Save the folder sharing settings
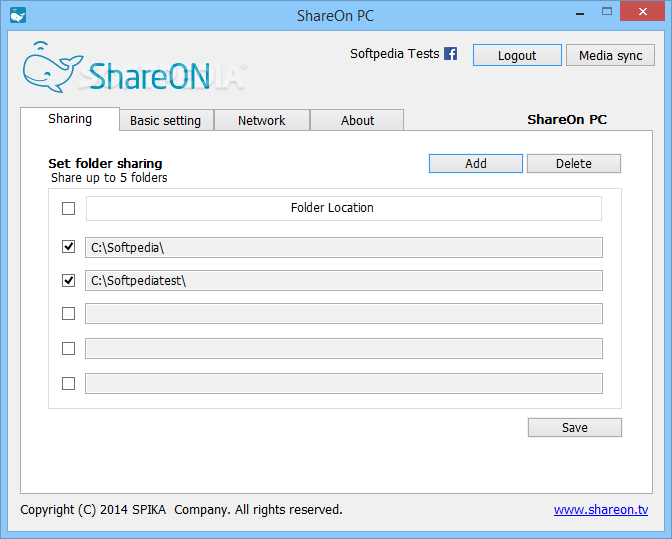This screenshot has width=672, height=539. tap(575, 428)
